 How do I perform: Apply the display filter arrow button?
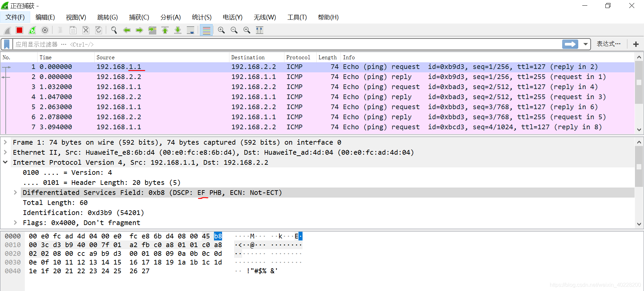(x=570, y=44)
